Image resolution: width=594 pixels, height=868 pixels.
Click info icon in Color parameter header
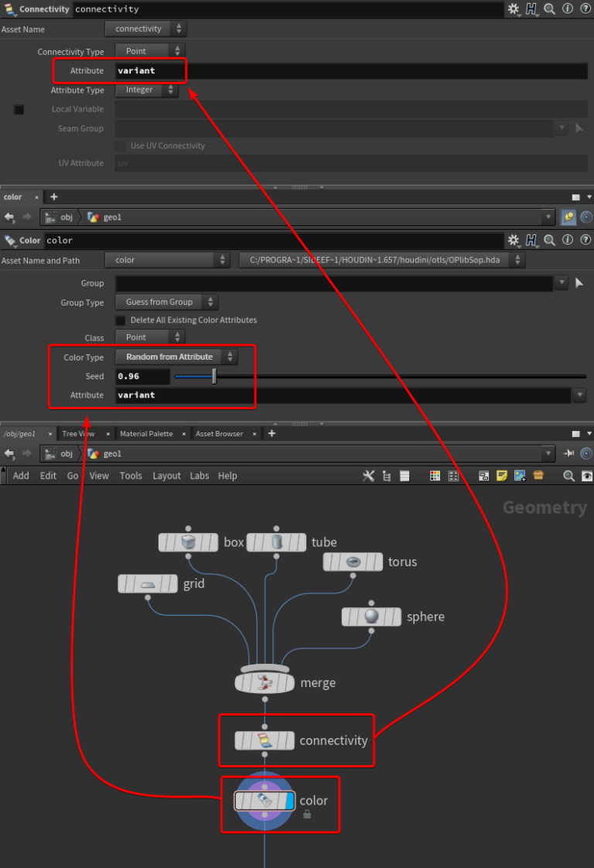click(568, 240)
